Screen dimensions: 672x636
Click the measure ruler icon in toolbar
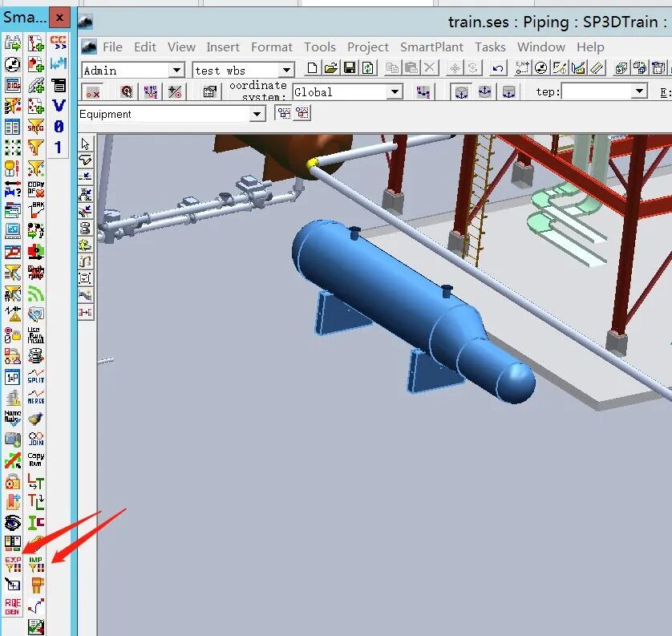(597, 68)
